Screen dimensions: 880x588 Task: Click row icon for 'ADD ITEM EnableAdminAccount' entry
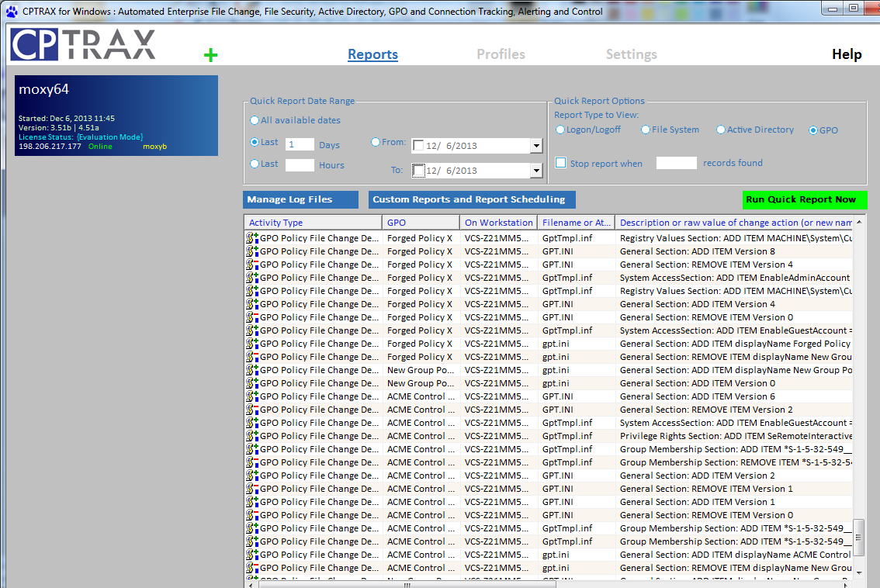252,278
